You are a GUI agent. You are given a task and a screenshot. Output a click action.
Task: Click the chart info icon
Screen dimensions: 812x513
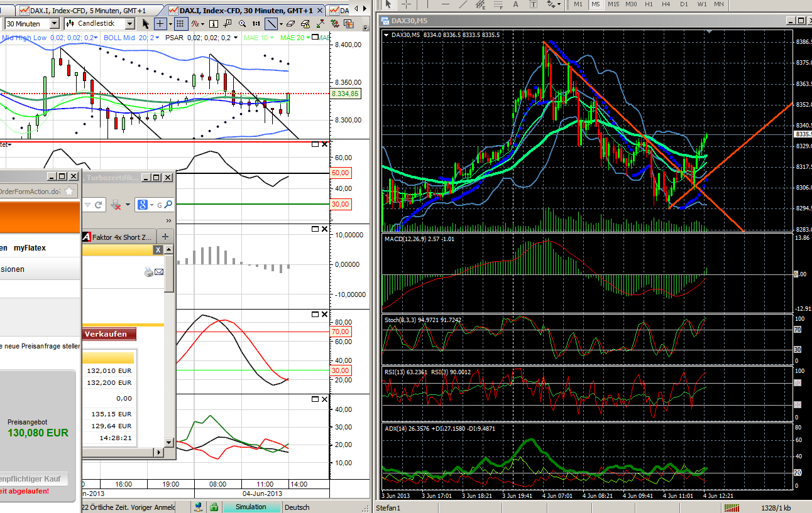[214, 24]
